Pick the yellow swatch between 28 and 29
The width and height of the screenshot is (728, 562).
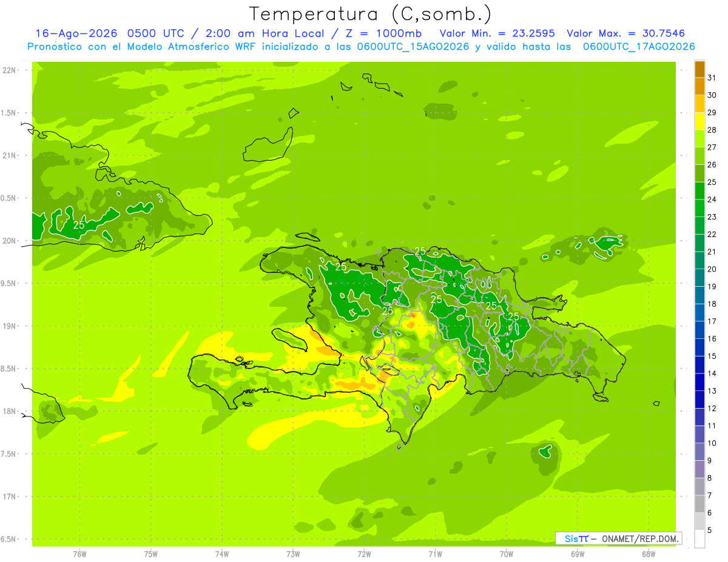click(699, 121)
